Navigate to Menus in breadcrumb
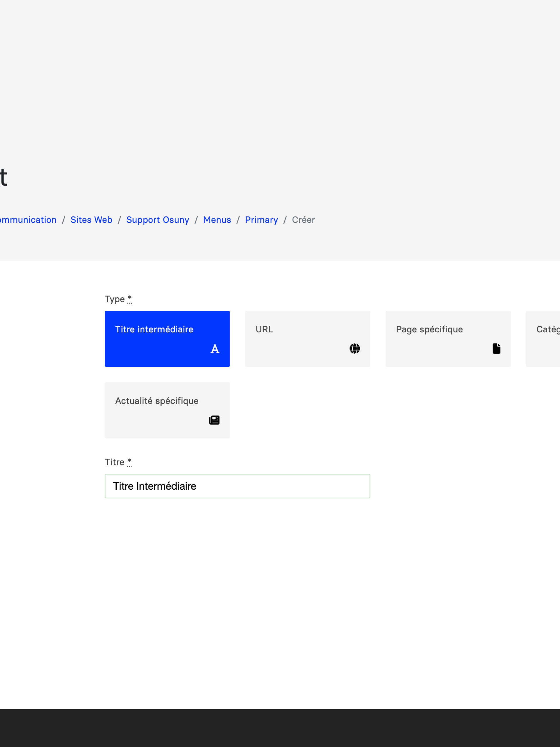 [217, 220]
